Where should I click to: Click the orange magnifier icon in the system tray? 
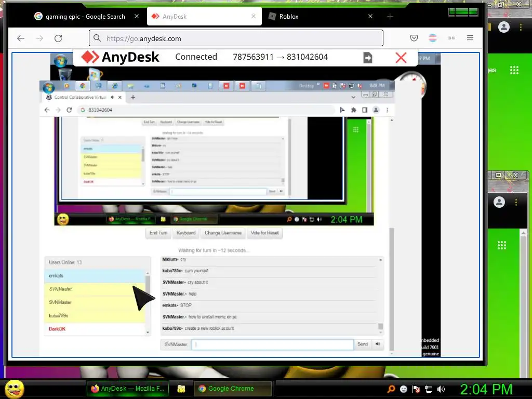(391, 389)
